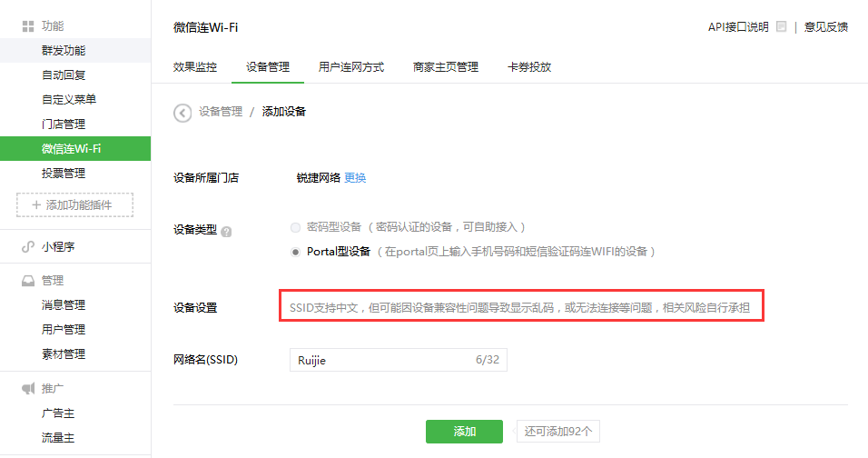Click the 推广 megaphone icon
The image size is (868, 458).
[x=27, y=388]
